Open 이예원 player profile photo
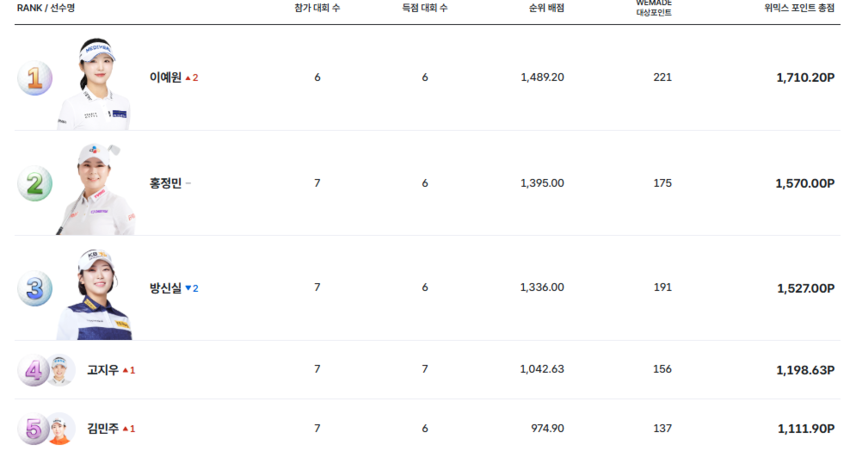Screen dimensions: 850x451 coord(95,85)
